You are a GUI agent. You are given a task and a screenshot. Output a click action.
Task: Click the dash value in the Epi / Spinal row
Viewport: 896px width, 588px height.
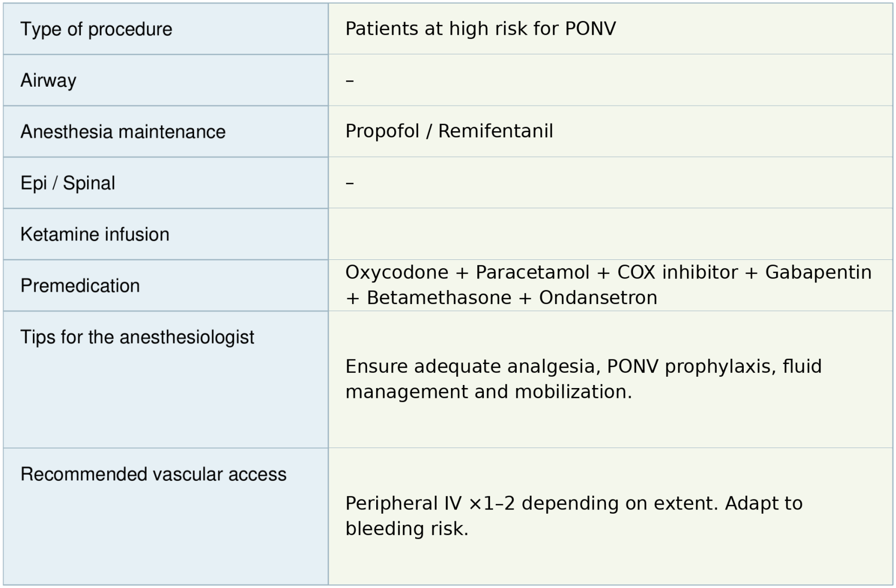[x=350, y=183]
